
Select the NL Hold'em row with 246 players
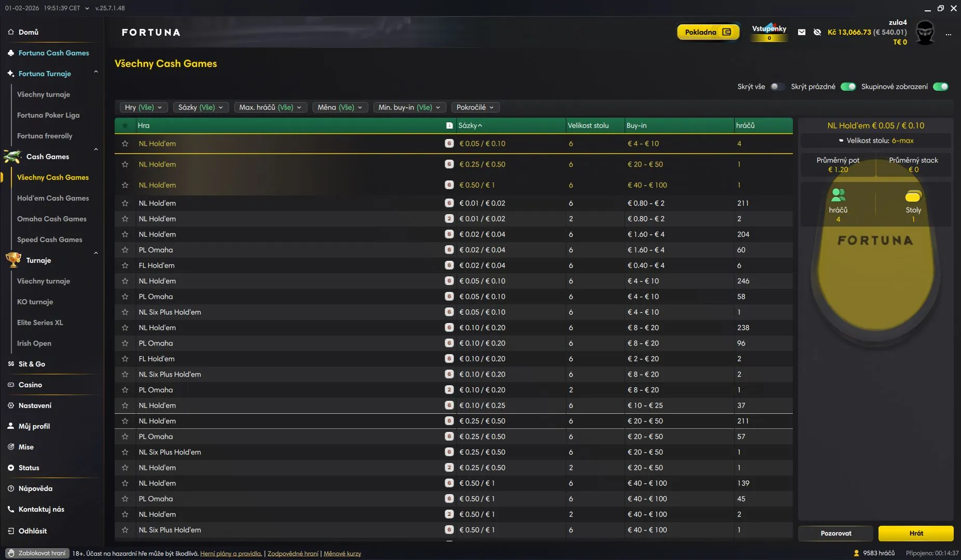click(454, 281)
